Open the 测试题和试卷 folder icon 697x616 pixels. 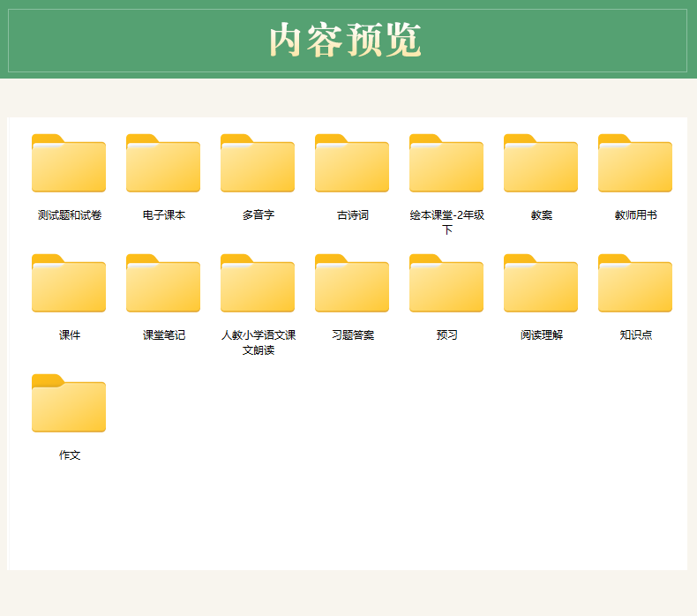(x=69, y=162)
